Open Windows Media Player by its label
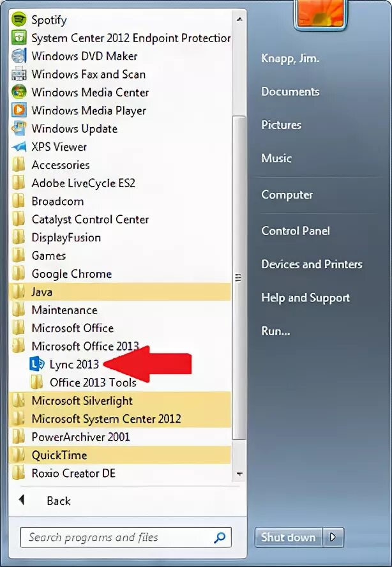Viewport: 392px width, 567px height. pos(89,110)
